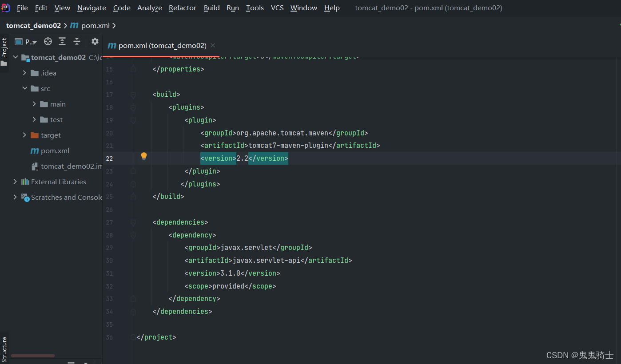Expand the test folder node
Image resolution: width=621 pixels, height=364 pixels.
[x=34, y=119]
